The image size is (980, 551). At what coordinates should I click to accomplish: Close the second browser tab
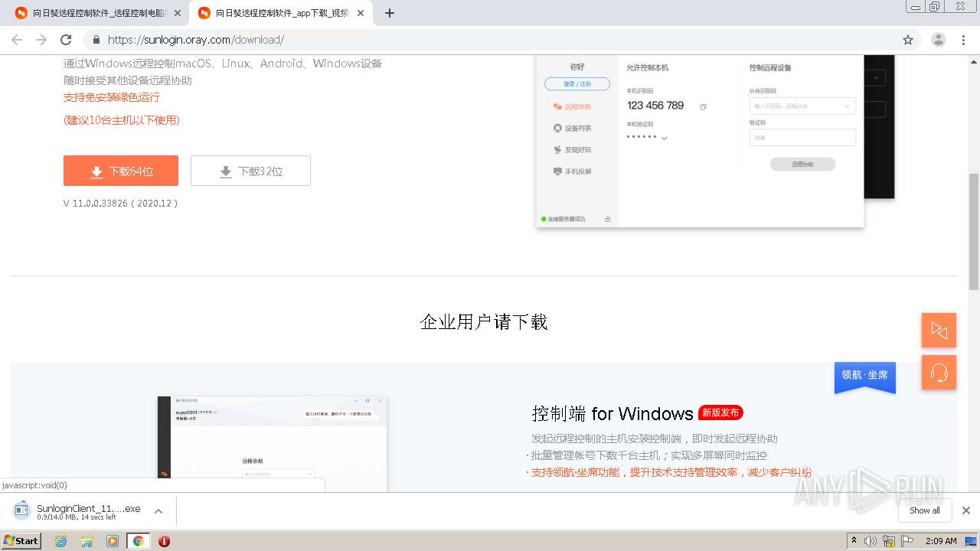(x=361, y=13)
